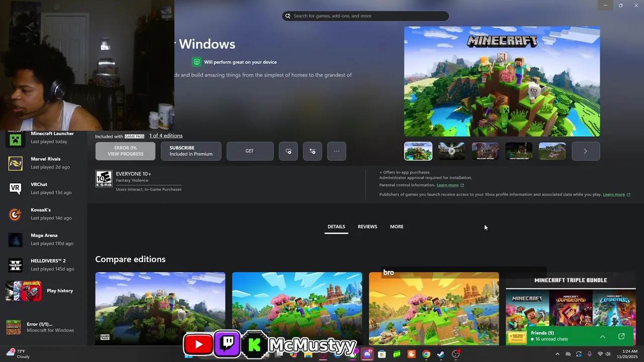The width and height of the screenshot is (644, 362).
Task: Click the performance check monitor icon
Action: [197, 62]
